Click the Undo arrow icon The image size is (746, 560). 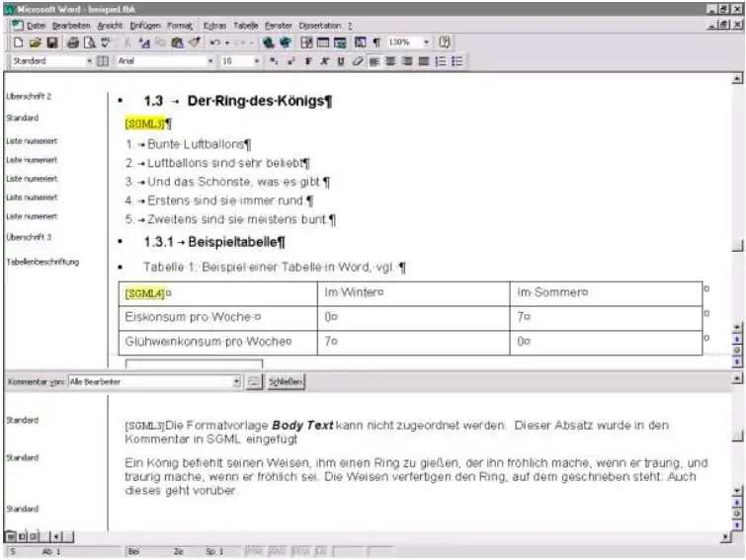click(x=213, y=43)
